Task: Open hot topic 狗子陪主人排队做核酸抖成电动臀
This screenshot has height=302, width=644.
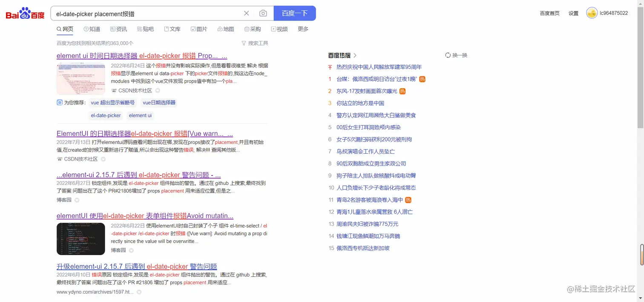Action: coord(376,175)
